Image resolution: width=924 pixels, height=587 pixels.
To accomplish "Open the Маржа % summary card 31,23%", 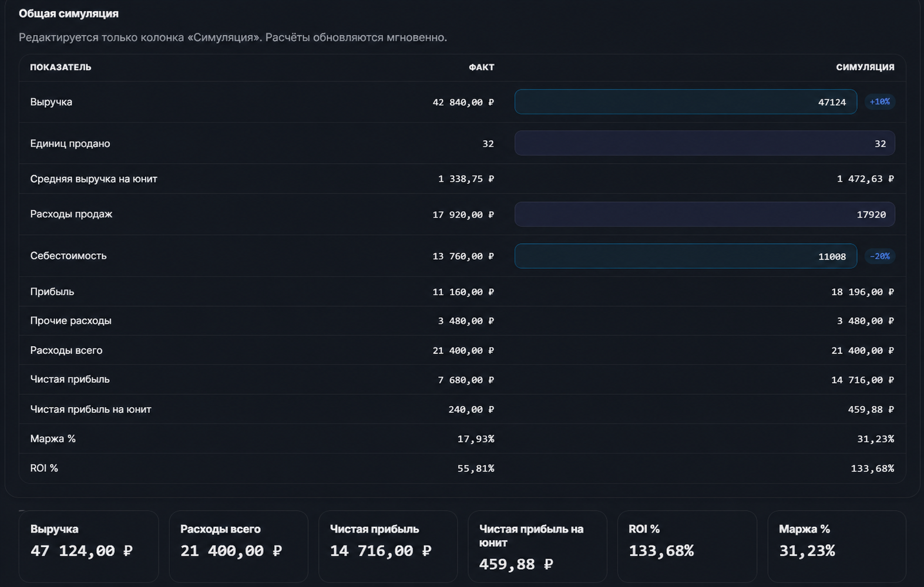I will pyautogui.click(x=837, y=546).
